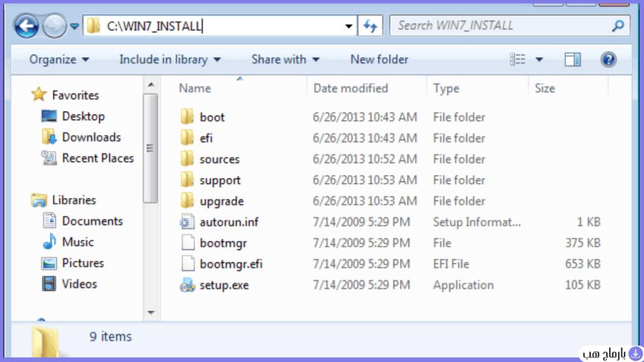Click the sources folder name
Viewport: 644px width, 362px height.
coord(219,159)
